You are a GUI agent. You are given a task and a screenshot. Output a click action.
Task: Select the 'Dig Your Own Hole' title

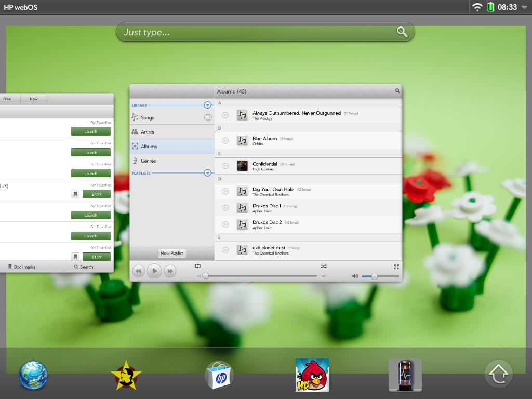point(273,189)
